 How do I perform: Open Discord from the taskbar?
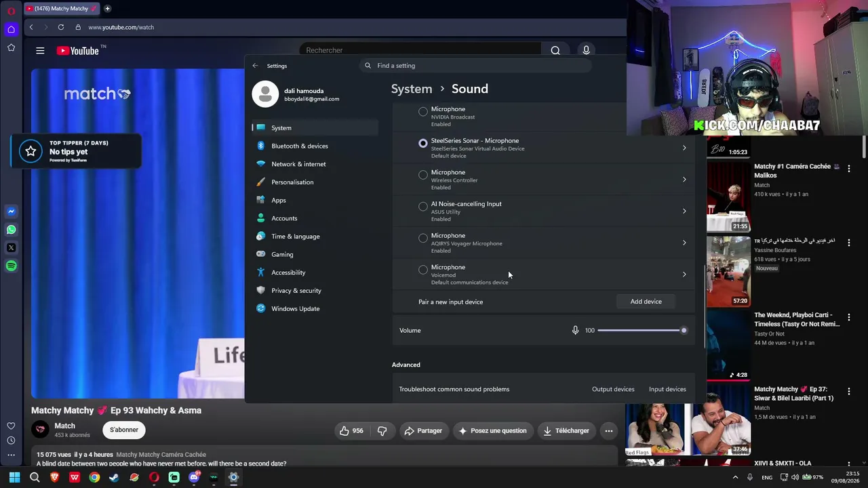pos(194,477)
